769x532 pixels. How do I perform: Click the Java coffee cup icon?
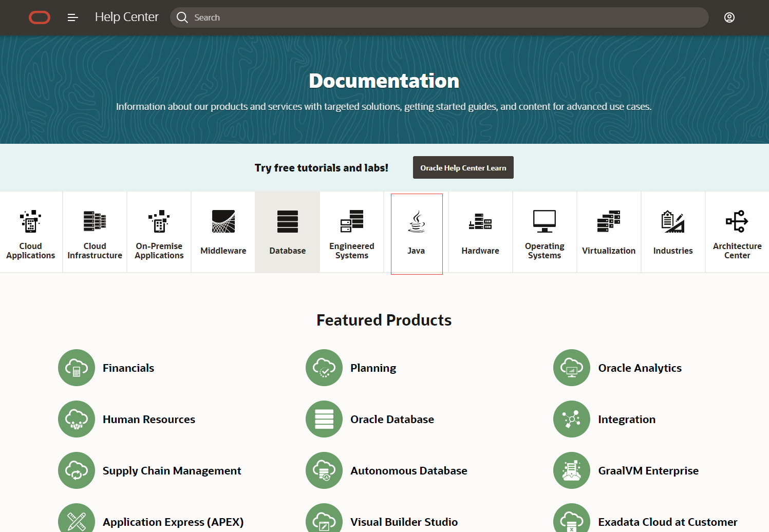(x=417, y=221)
